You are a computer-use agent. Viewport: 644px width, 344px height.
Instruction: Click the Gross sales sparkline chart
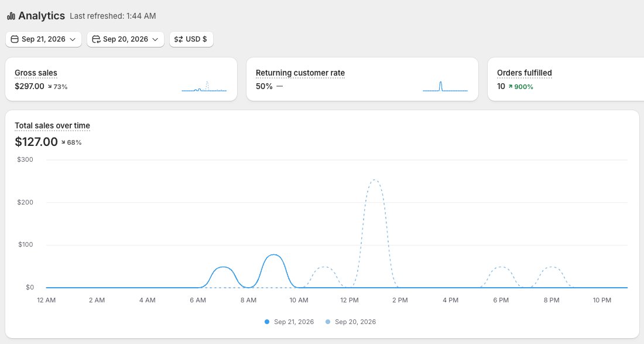point(204,86)
